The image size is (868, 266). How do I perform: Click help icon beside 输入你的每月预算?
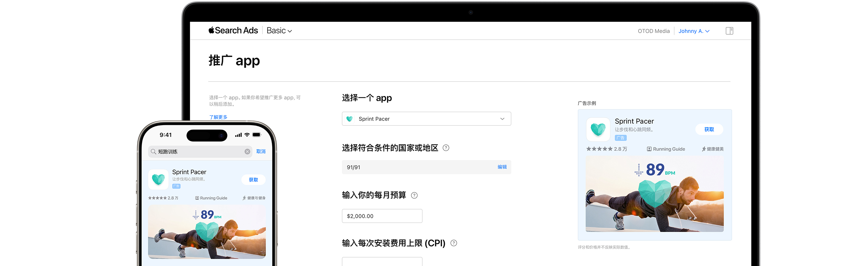tap(414, 195)
